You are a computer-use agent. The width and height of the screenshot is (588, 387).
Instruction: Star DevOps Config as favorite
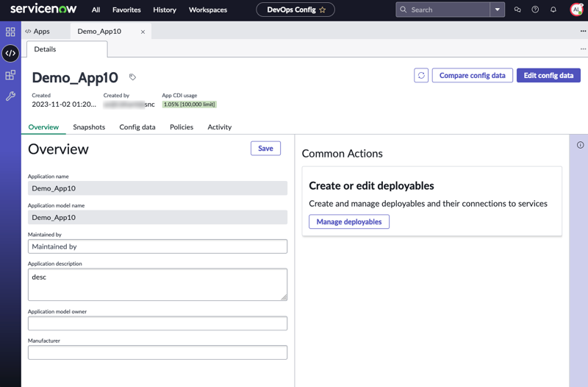[x=323, y=10]
